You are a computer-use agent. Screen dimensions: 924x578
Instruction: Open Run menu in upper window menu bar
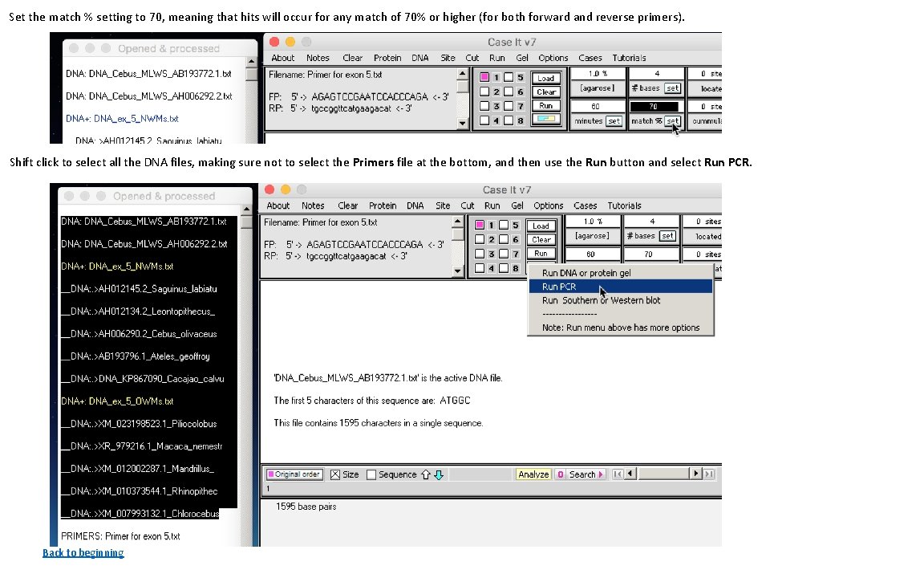[x=496, y=58]
